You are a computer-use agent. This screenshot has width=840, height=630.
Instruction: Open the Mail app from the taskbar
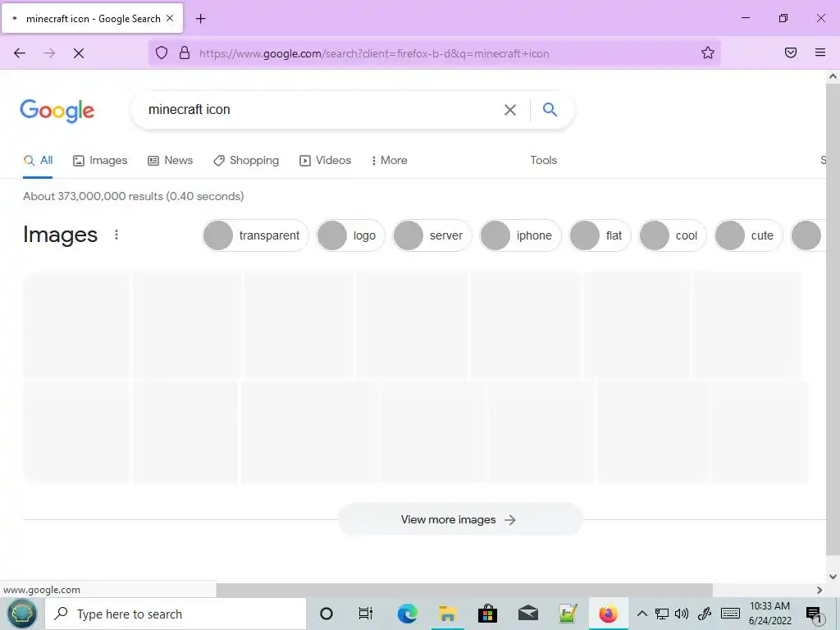tap(527, 614)
